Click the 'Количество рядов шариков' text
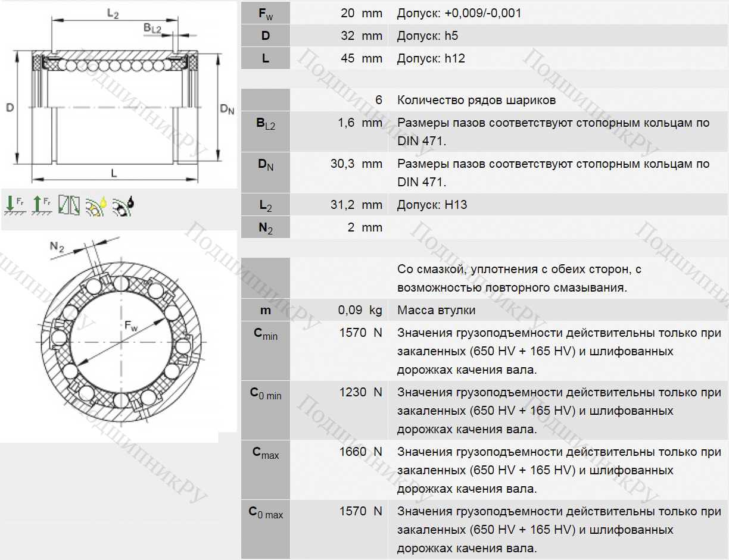The image size is (729, 560). [x=476, y=100]
